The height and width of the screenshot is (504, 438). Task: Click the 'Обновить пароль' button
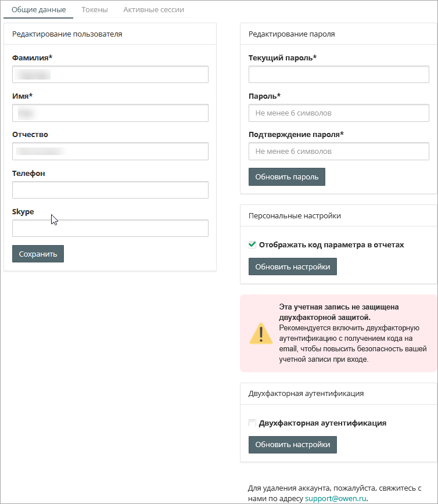286,177
